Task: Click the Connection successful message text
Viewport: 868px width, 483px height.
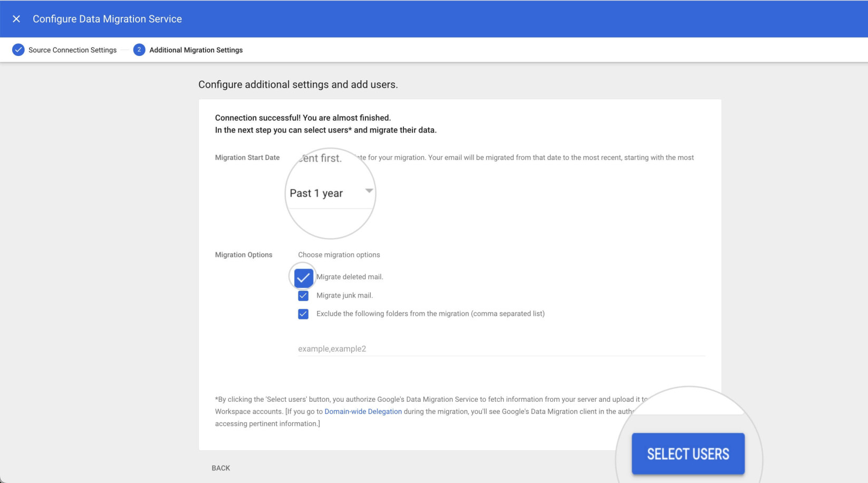Action: tap(303, 118)
